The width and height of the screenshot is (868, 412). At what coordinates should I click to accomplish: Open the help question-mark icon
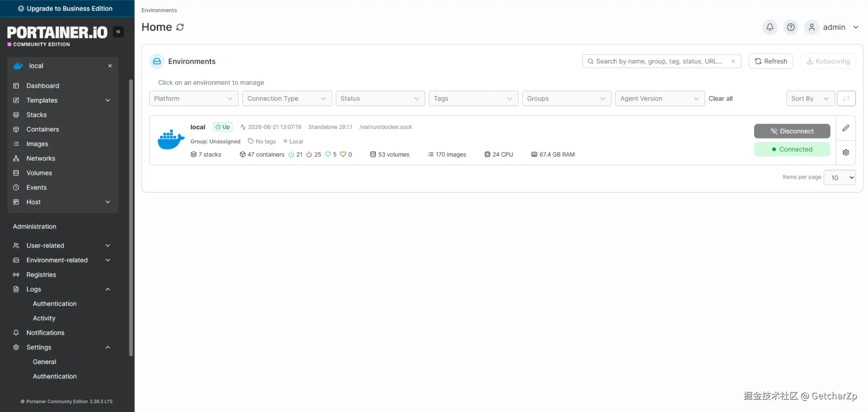pyautogui.click(x=791, y=27)
